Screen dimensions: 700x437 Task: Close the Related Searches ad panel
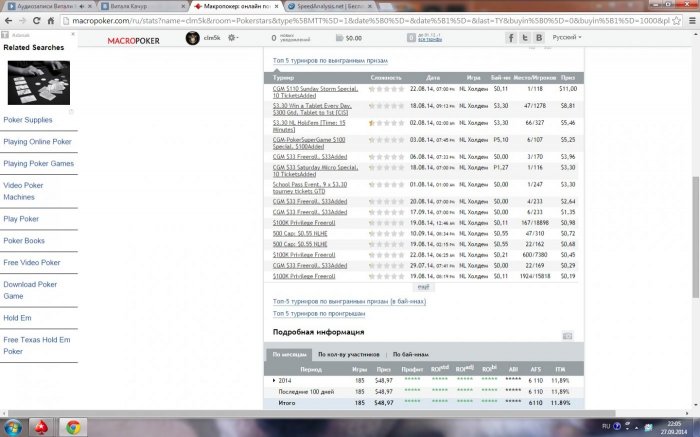[73, 34]
